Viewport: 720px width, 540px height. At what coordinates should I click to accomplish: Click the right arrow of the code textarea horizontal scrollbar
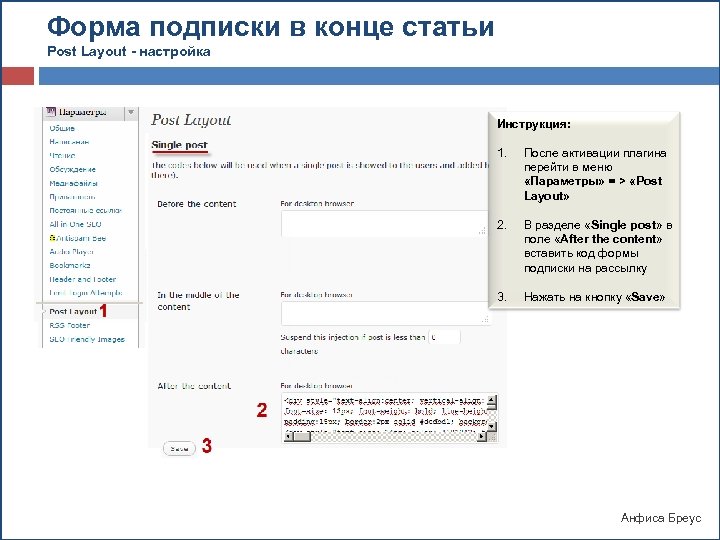[x=482, y=437]
